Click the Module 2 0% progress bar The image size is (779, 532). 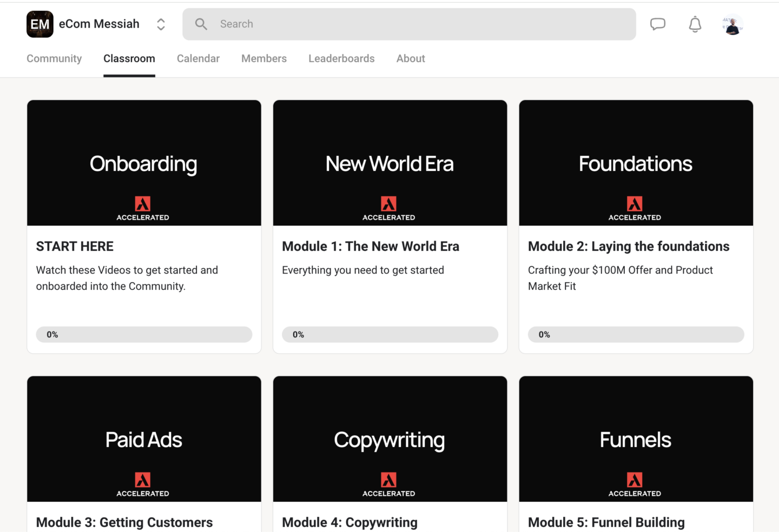[636, 335]
